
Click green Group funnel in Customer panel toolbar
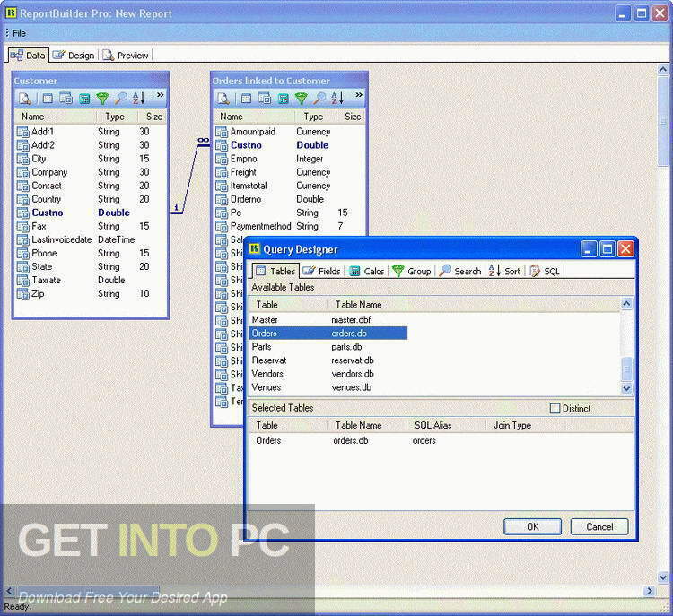tap(102, 99)
